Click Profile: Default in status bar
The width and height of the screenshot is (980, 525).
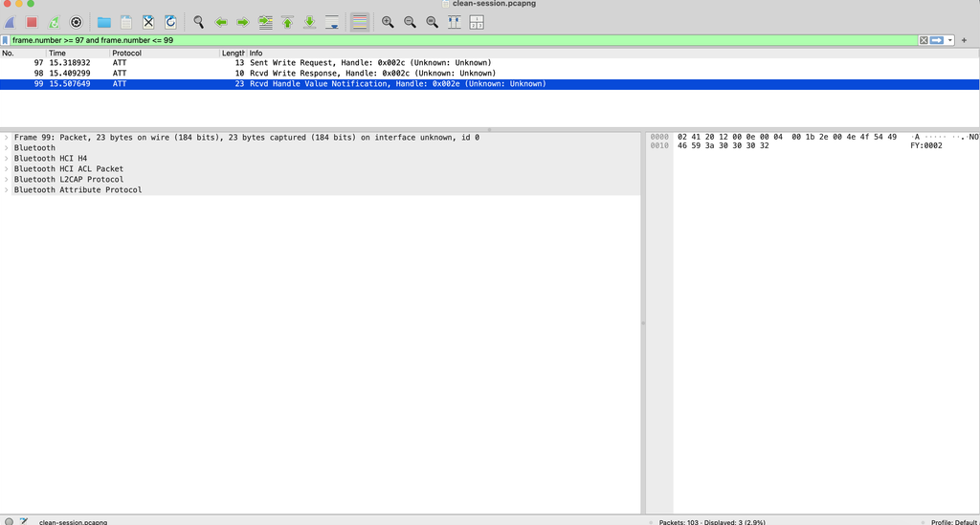tap(954, 522)
